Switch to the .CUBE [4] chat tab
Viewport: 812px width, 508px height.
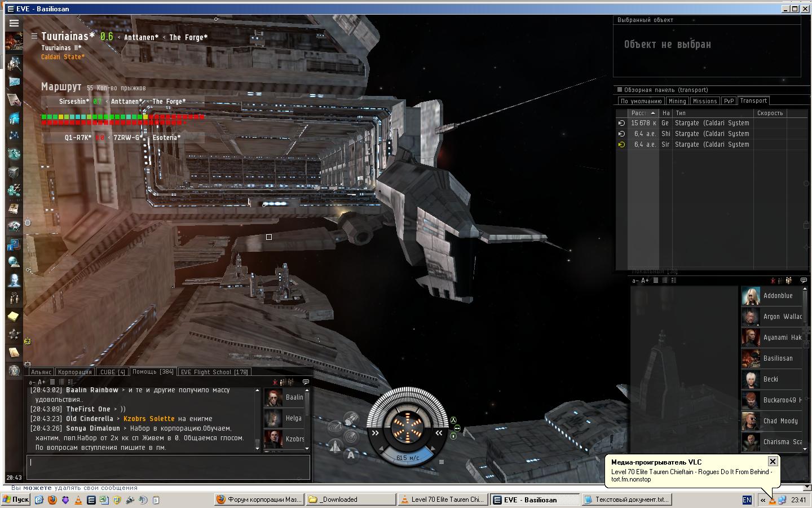(x=112, y=372)
